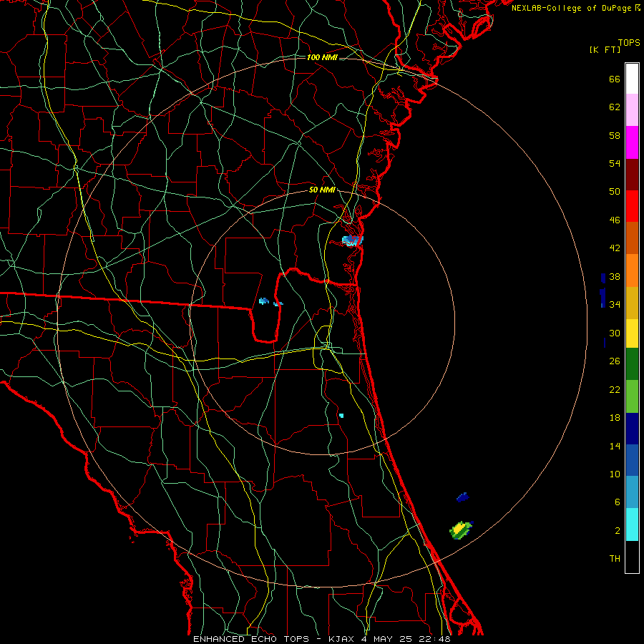This screenshot has height=644, width=644.
Task: Click the legend value "22"
Action: coord(615,389)
